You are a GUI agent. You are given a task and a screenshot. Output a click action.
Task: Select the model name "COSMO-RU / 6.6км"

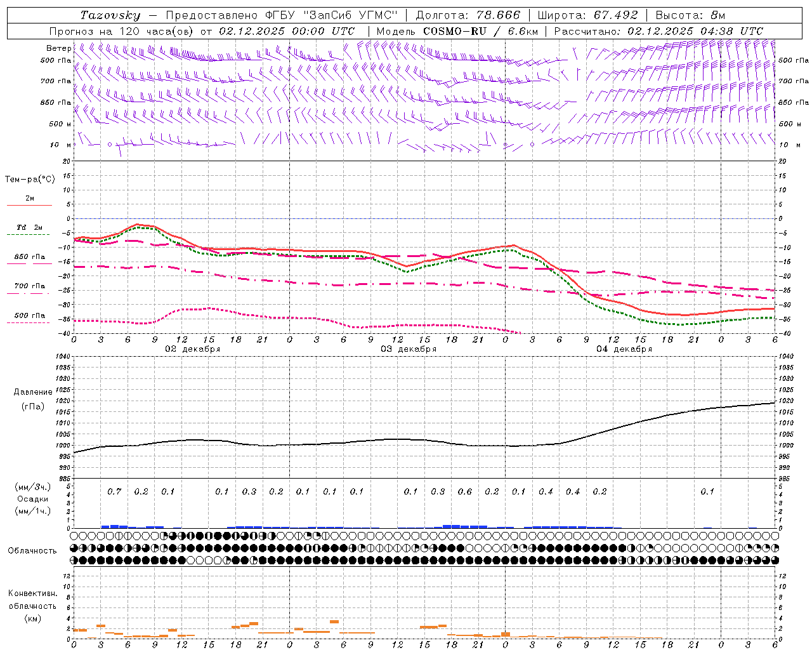(x=480, y=31)
